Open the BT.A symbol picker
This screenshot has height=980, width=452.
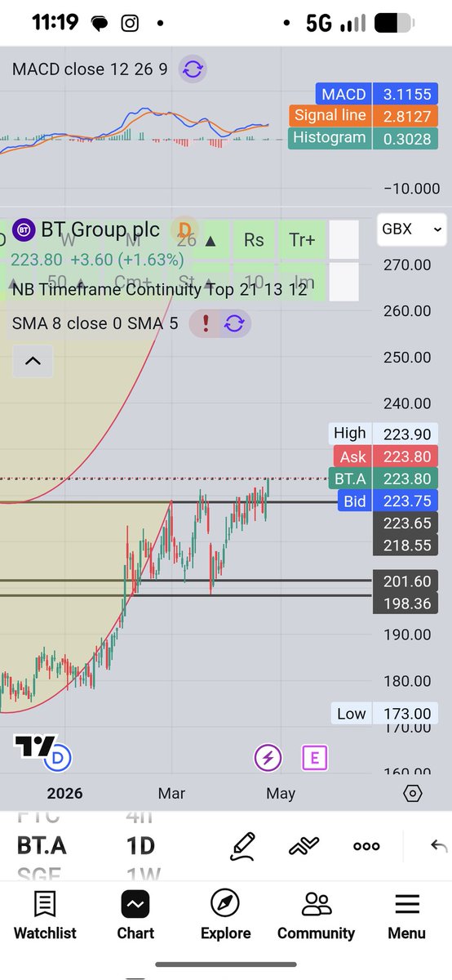(x=42, y=845)
